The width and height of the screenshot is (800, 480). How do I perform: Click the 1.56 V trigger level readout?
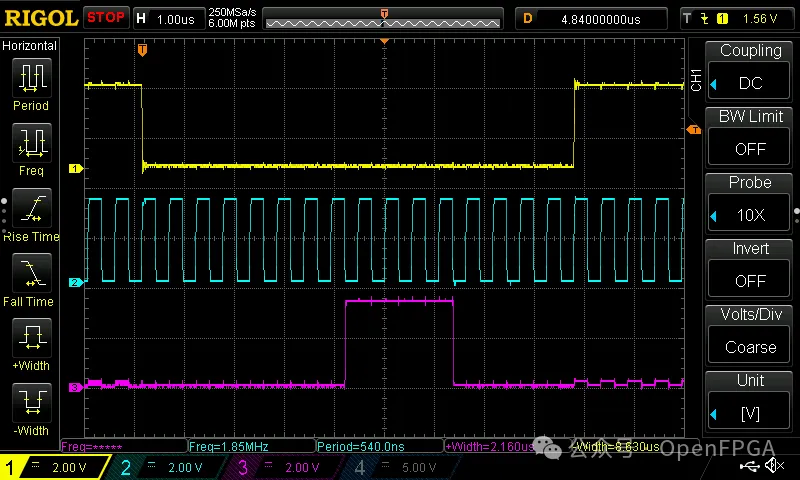[760, 19]
